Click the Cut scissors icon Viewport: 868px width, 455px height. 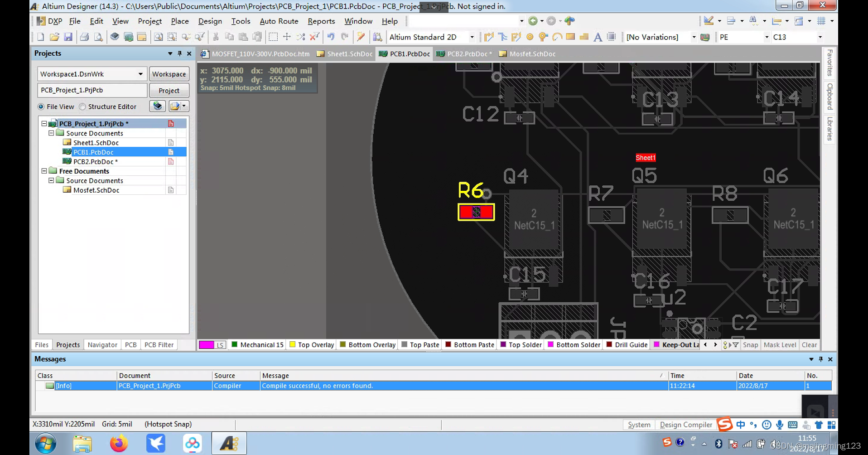pyautogui.click(x=216, y=37)
